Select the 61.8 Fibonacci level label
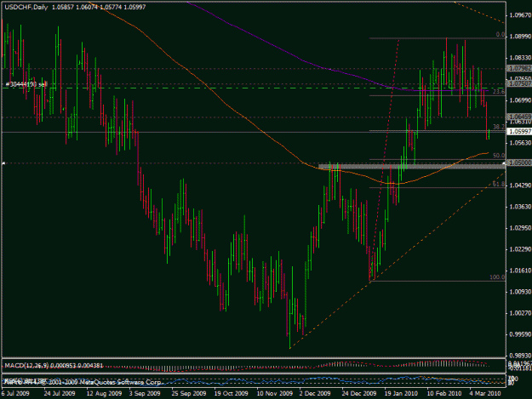Viewport: 532px width, 399px height. [499, 184]
